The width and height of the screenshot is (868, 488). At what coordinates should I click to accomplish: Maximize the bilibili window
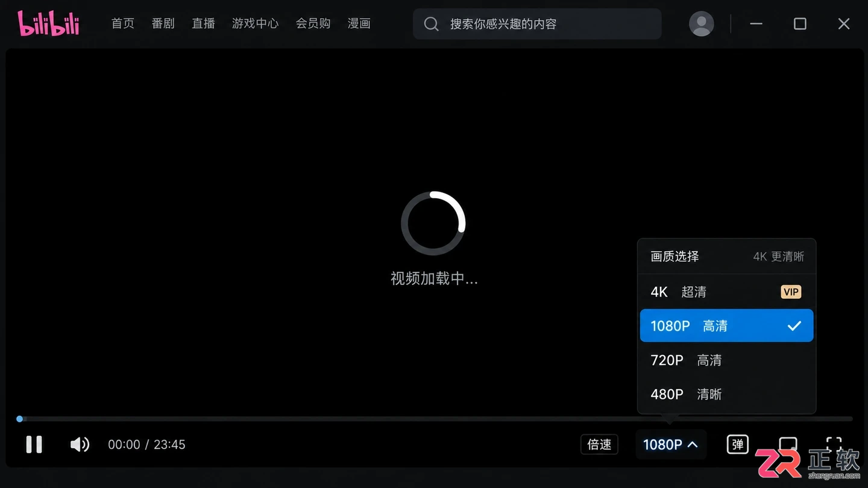(x=800, y=23)
